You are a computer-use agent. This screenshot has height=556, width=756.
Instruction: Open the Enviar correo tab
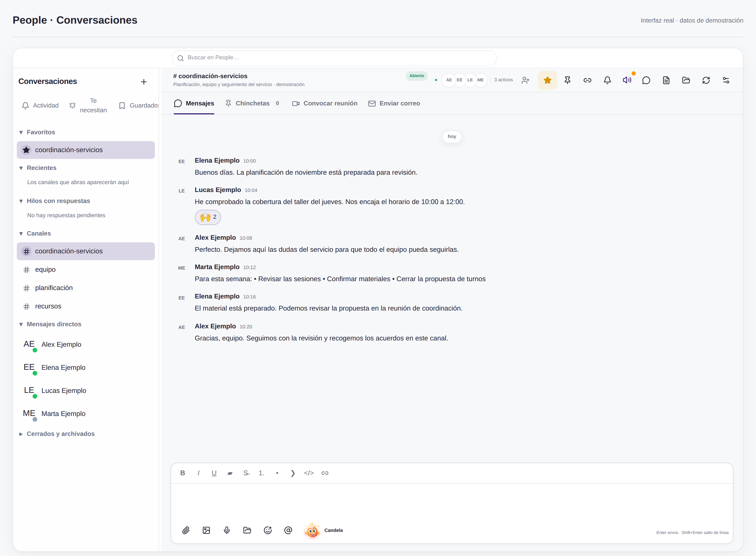click(x=394, y=103)
